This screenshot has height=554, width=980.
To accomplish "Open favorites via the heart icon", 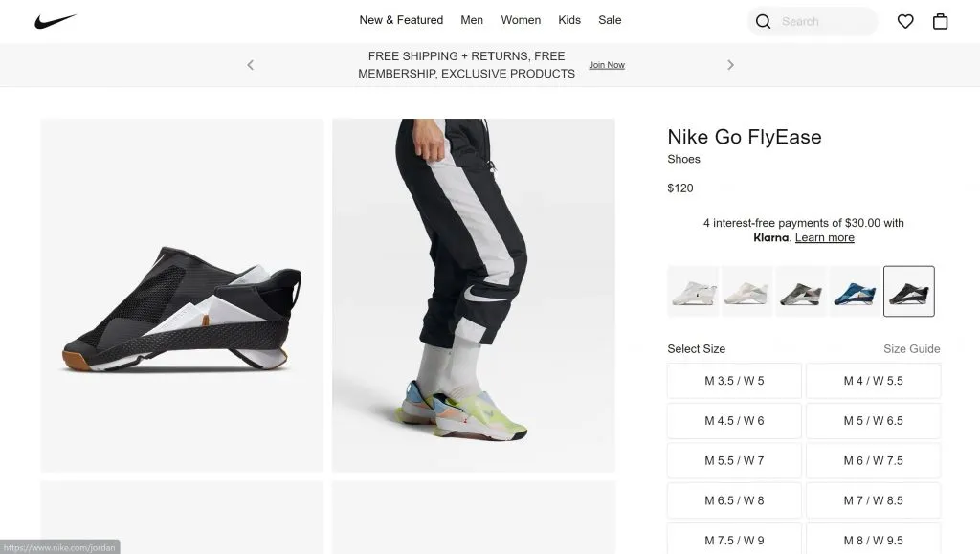I will click(x=905, y=21).
